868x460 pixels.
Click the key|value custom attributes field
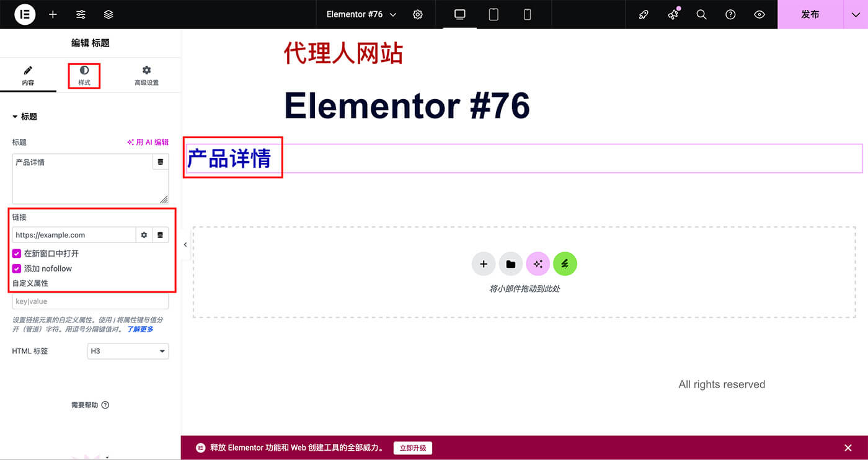point(91,301)
